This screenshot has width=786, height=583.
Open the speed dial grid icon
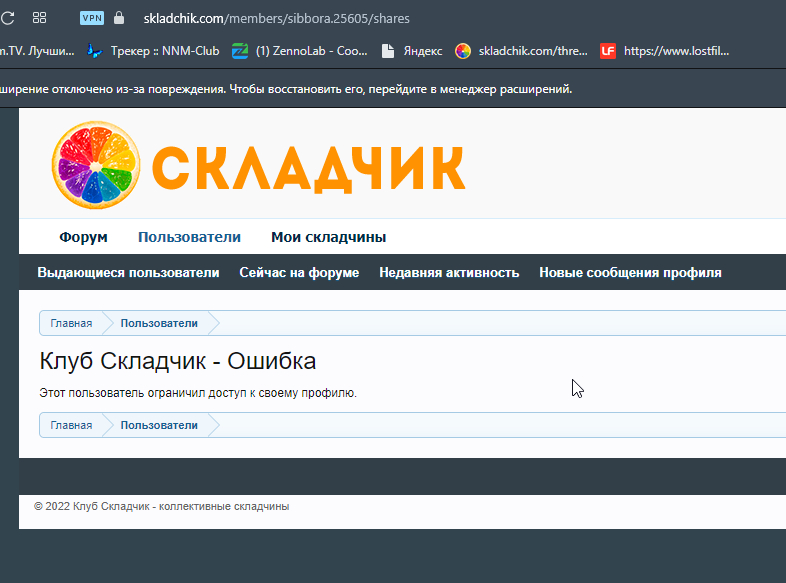click(39, 18)
